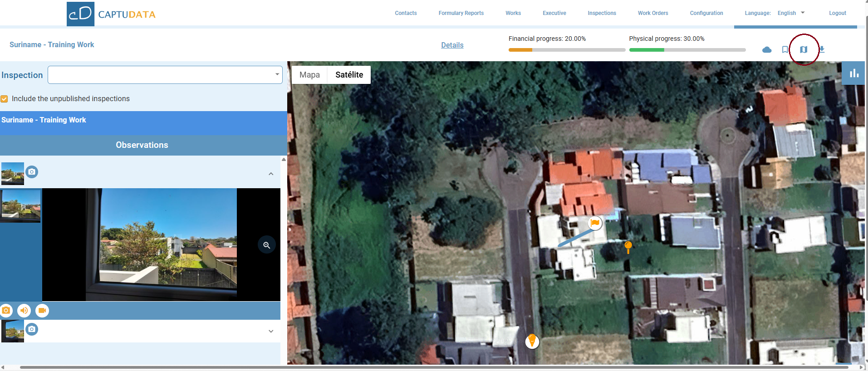Screen dimensions: 868x371
Task: Select Satélite map view
Action: (x=349, y=75)
